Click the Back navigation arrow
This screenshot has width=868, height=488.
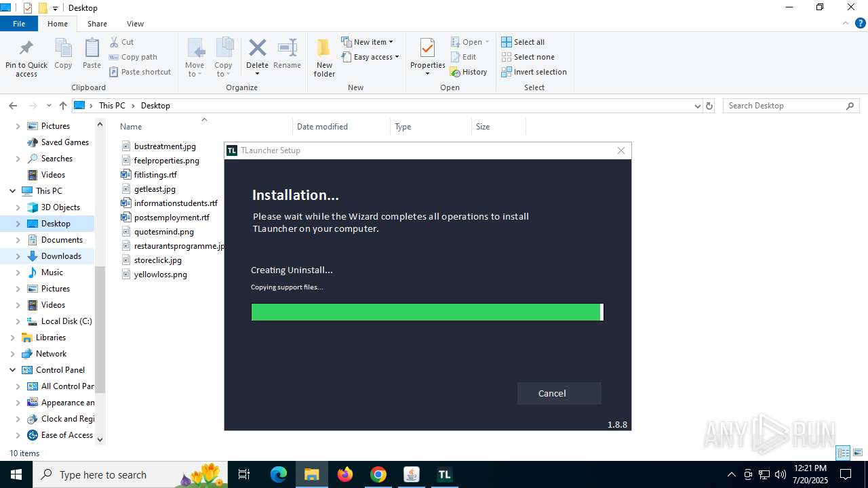pyautogui.click(x=13, y=106)
